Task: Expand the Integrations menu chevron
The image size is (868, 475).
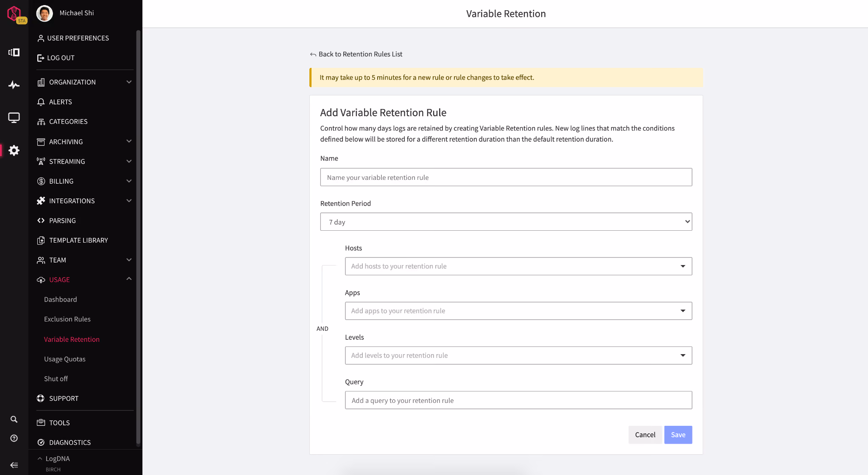Action: 129,201
